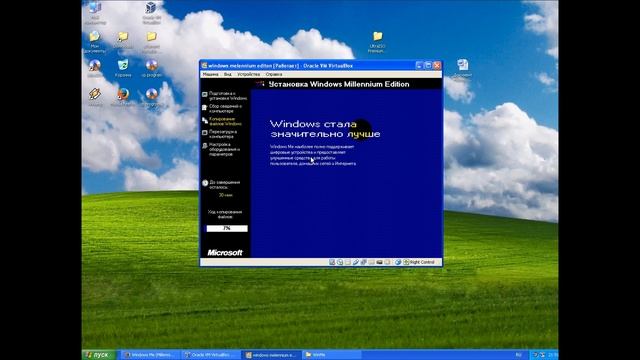
Task: Click the Windows стала значительно лучше headline
Action: pos(325,129)
